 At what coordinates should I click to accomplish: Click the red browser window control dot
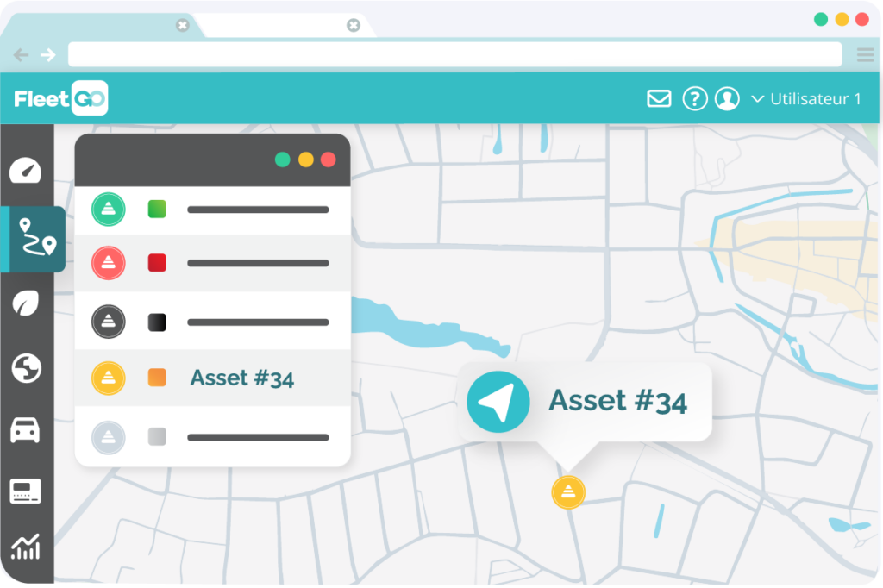[862, 19]
